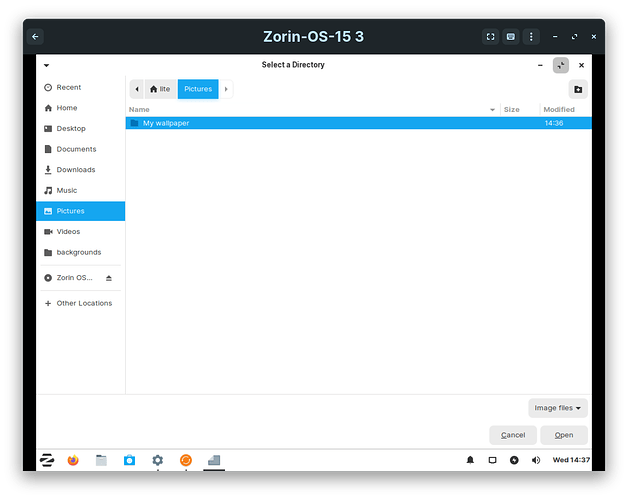Open Documents in the sidebar
Screen dimensions: 629x500
pos(81,149)
